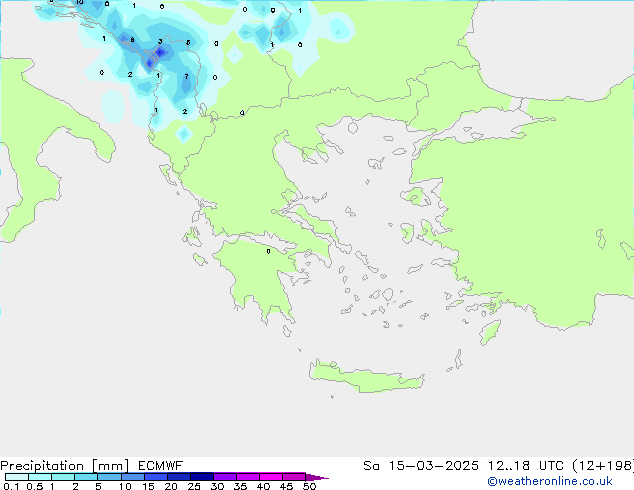Click the '(12+198)' forecast step text
The width and height of the screenshot is (634, 490).
[x=603, y=466]
